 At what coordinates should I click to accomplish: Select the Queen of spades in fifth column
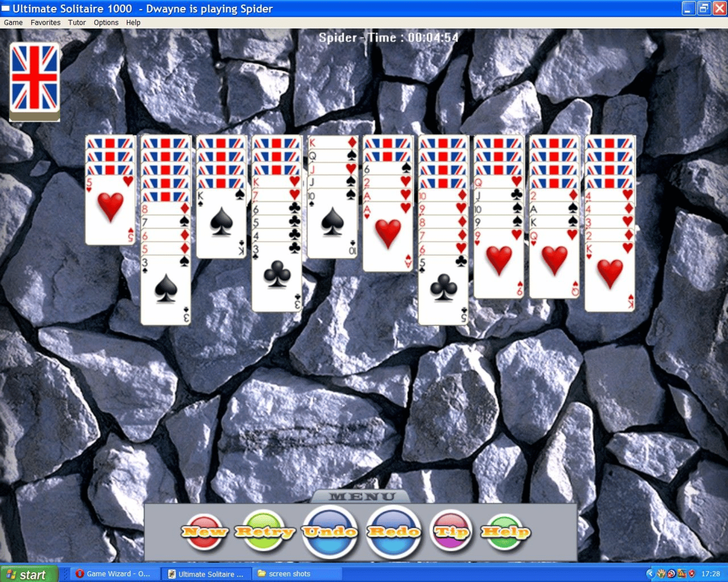332,155
